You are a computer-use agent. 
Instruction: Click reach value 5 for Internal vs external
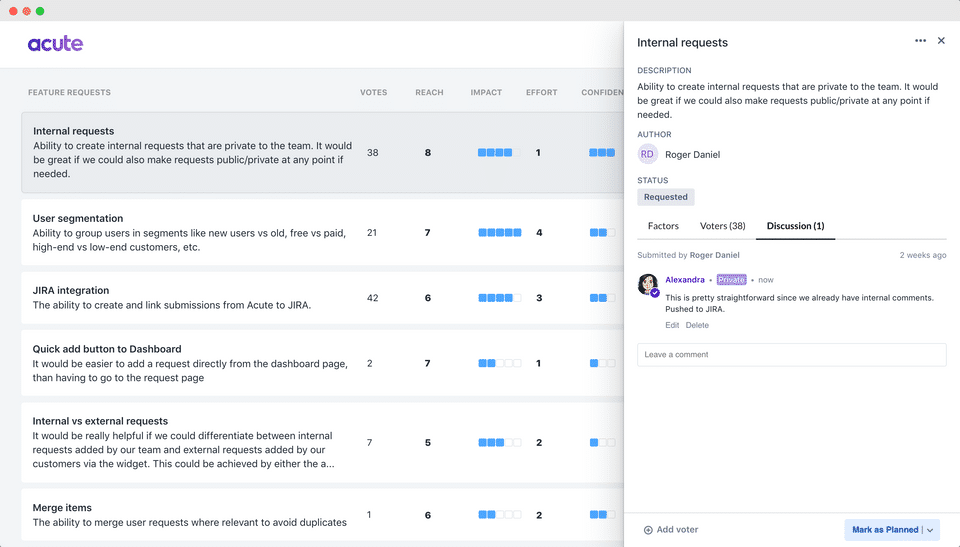point(427,442)
